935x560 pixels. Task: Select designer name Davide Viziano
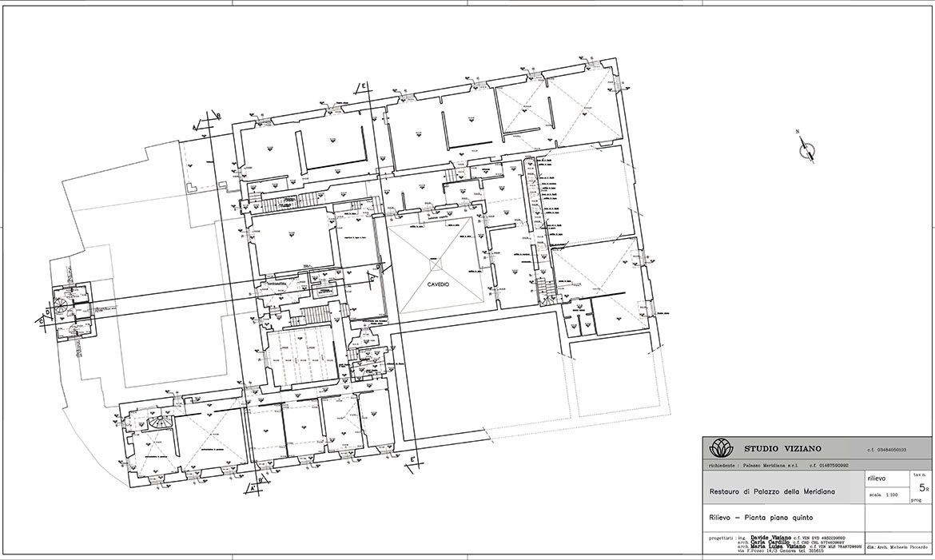[766, 537]
